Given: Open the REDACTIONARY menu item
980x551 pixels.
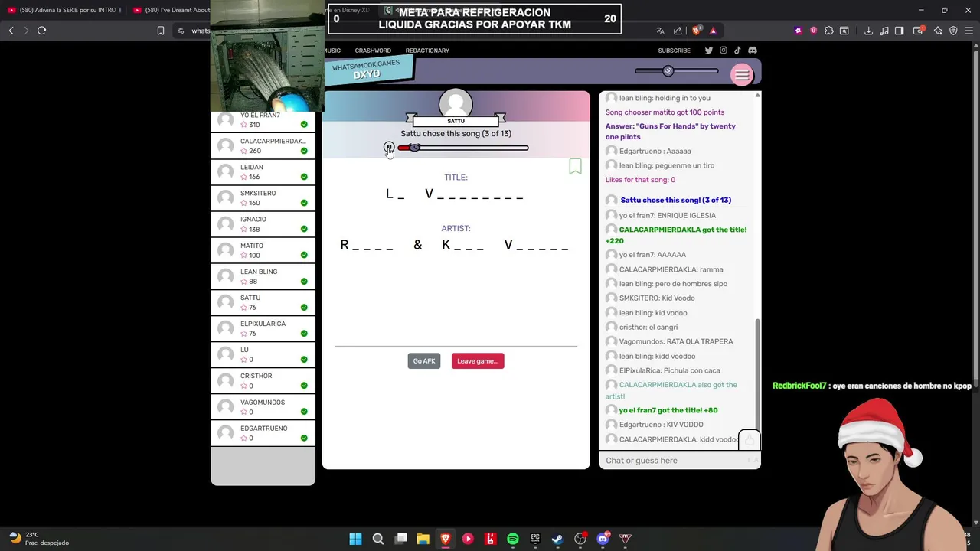Looking at the screenshot, I should (427, 51).
